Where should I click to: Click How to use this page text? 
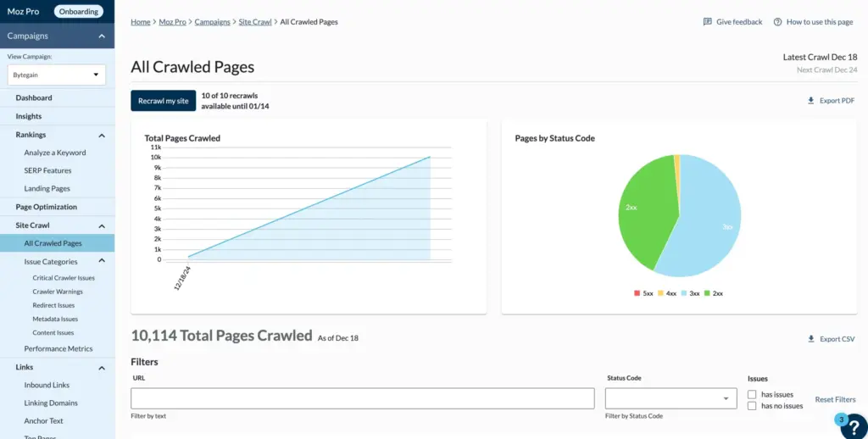820,21
